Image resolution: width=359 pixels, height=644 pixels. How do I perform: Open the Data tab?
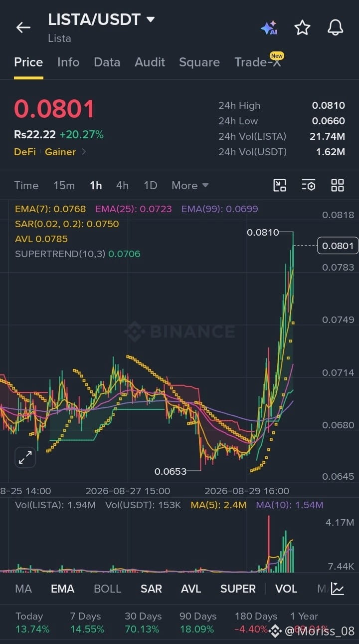(x=107, y=62)
